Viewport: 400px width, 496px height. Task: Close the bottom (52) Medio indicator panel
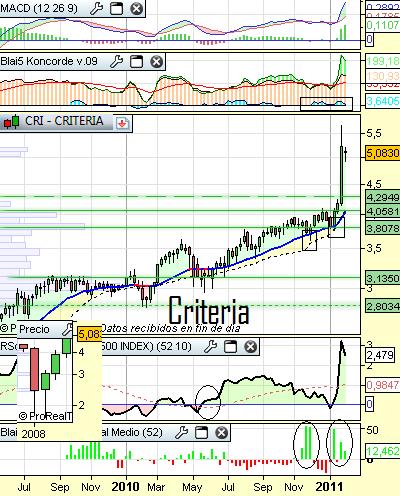coord(221,432)
